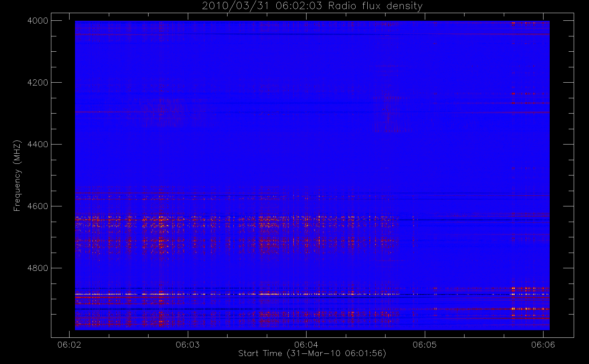The image size is (589, 364).
Task: Click the 06:04 time tick label
Action: (306, 345)
